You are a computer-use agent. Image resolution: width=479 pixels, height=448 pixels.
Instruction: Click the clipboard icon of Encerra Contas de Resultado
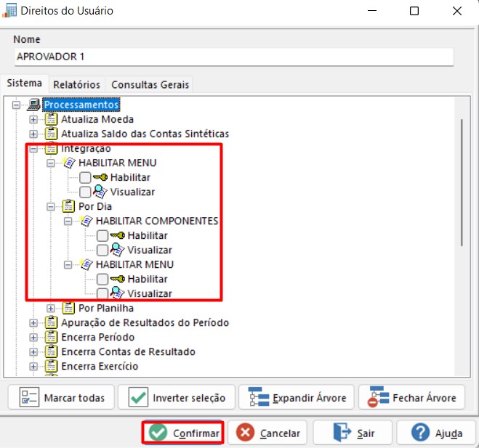pyautogui.click(x=51, y=351)
